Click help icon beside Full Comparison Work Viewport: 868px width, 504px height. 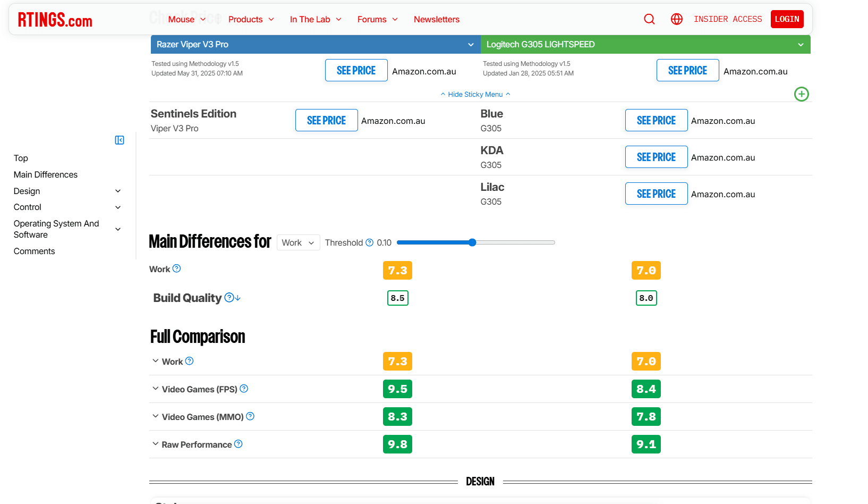click(190, 361)
